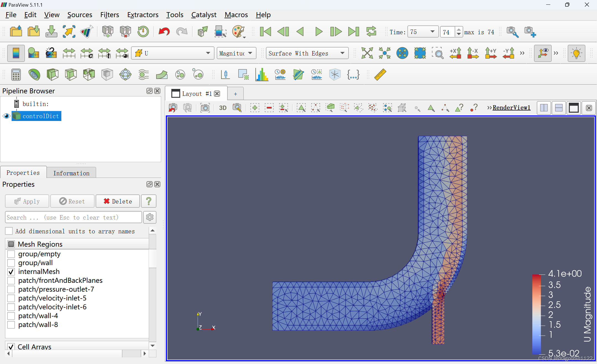Image resolution: width=597 pixels, height=364 pixels.
Task: Click the Delete button
Action: pos(117,201)
